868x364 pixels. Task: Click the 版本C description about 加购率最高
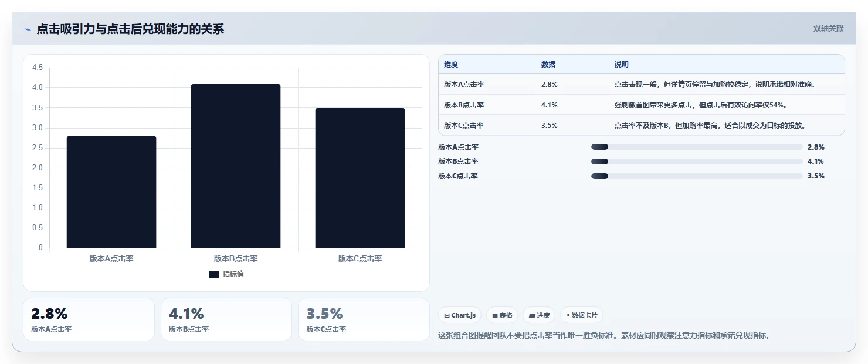pyautogui.click(x=710, y=126)
